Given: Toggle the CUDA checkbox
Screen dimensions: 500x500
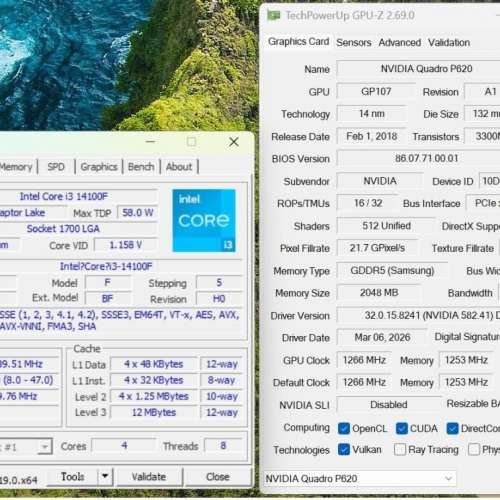Looking at the screenshot, I should (401, 428).
